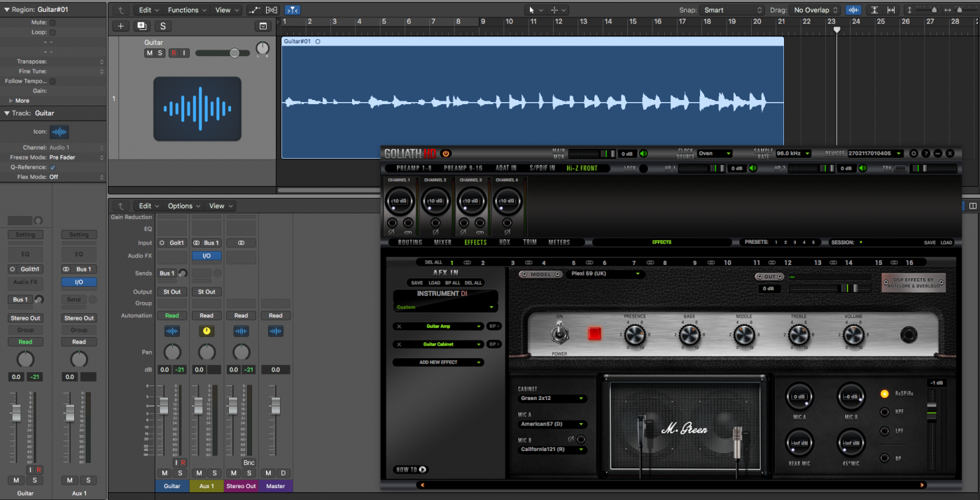Screen dimensions: 980x500
Task: Enable the HPF button on cabinet
Action: tap(885, 412)
